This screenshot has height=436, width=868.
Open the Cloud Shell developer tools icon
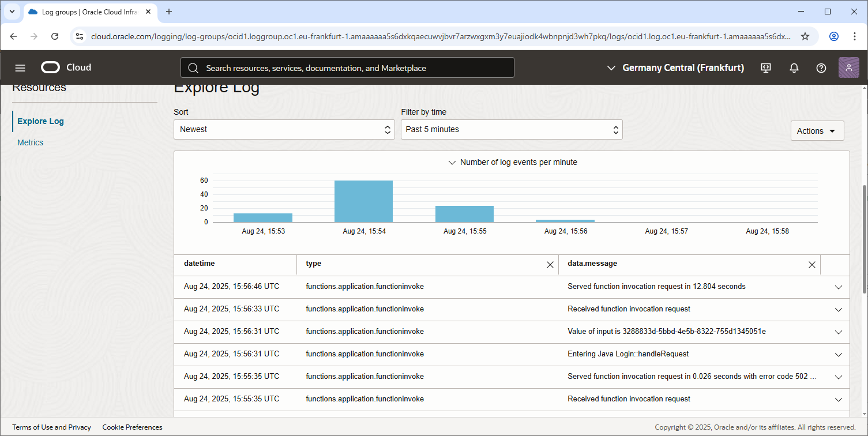point(766,68)
